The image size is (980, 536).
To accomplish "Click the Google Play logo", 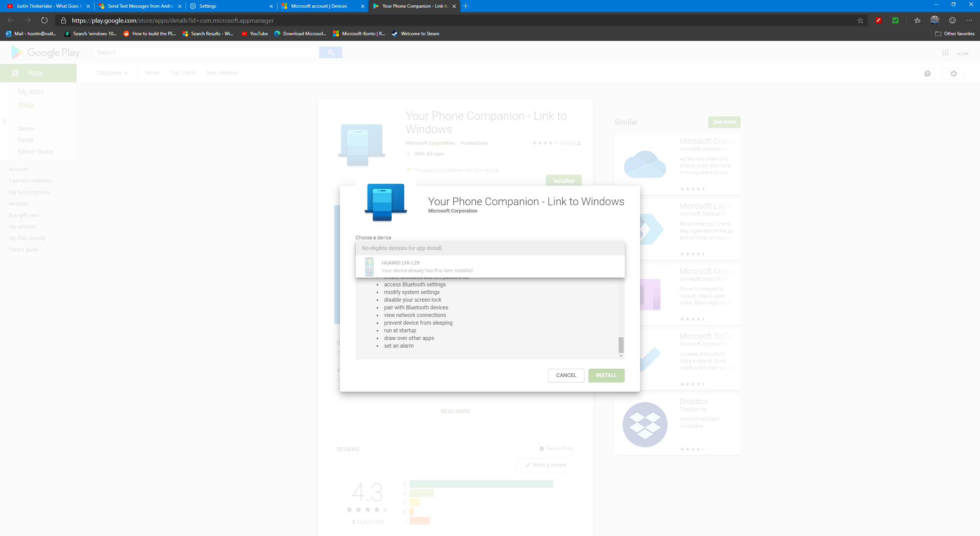I will (x=46, y=52).
